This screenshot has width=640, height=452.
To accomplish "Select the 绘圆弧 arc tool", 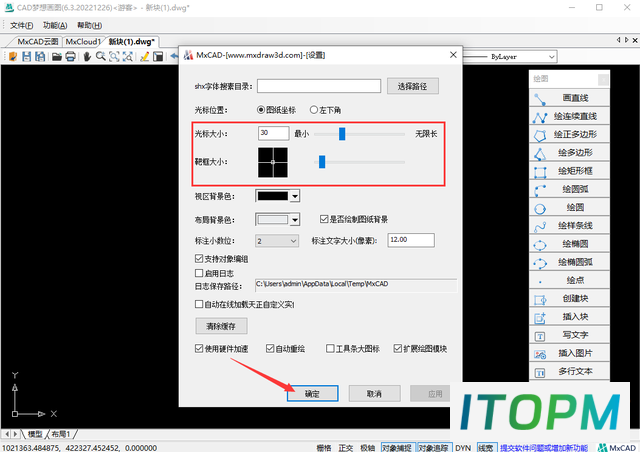I will (x=569, y=189).
